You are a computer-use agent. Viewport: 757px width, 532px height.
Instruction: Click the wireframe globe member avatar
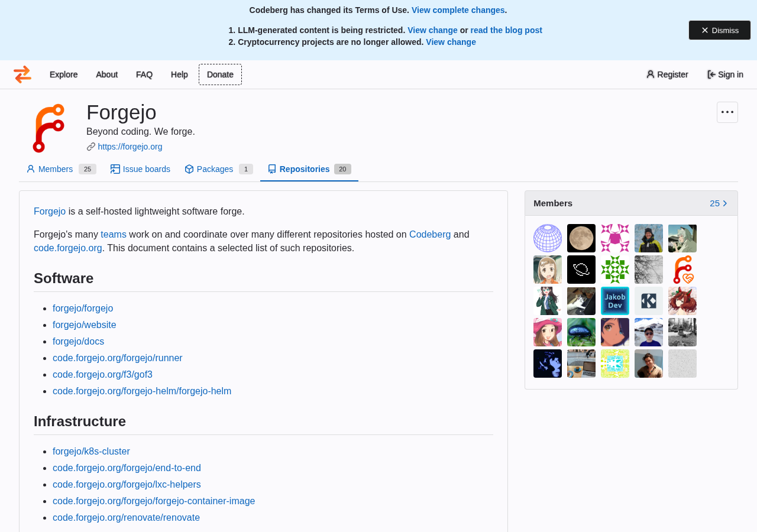(x=548, y=238)
